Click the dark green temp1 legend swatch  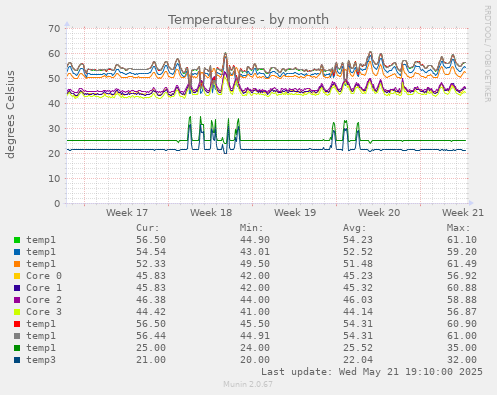[x=17, y=348]
